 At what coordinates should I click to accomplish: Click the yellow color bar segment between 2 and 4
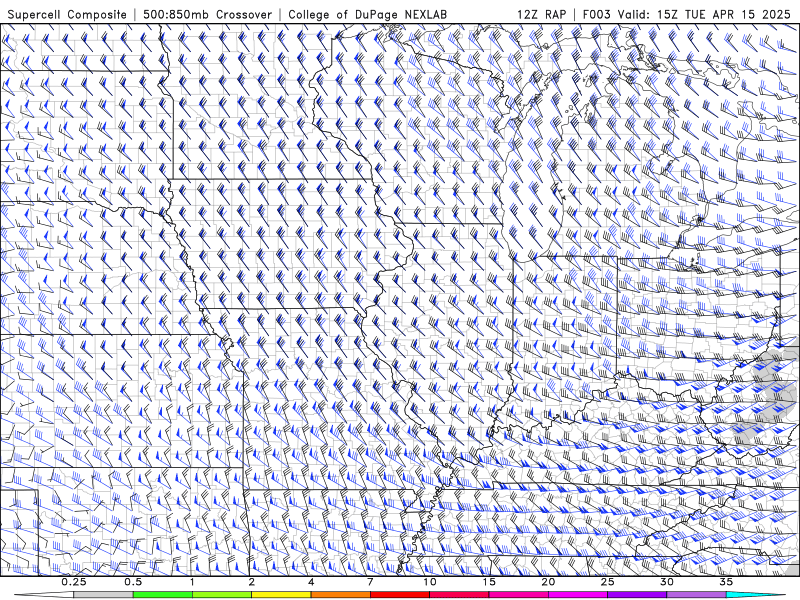coord(281,595)
